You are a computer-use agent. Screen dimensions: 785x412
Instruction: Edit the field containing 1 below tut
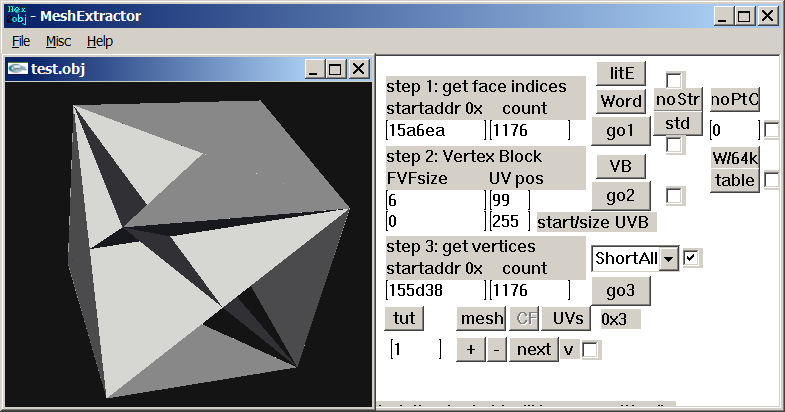click(x=416, y=349)
